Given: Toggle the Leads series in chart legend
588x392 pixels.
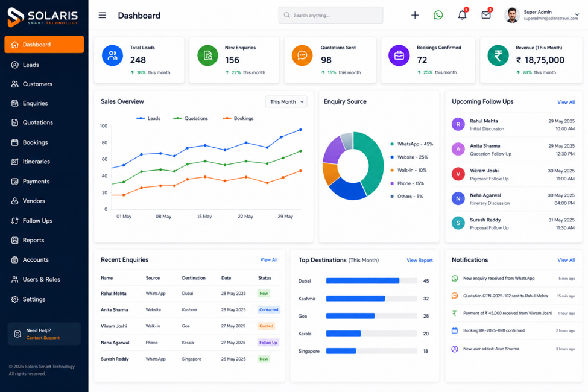Looking at the screenshot, I should point(148,118).
